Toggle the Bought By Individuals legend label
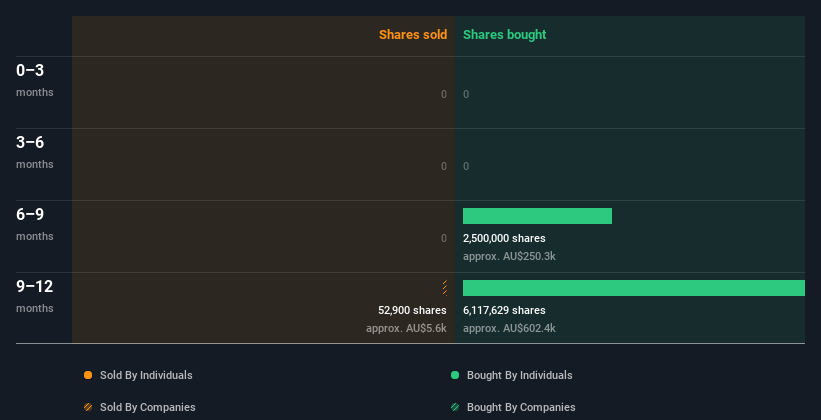Screen dimensions: 821x420 pos(519,375)
